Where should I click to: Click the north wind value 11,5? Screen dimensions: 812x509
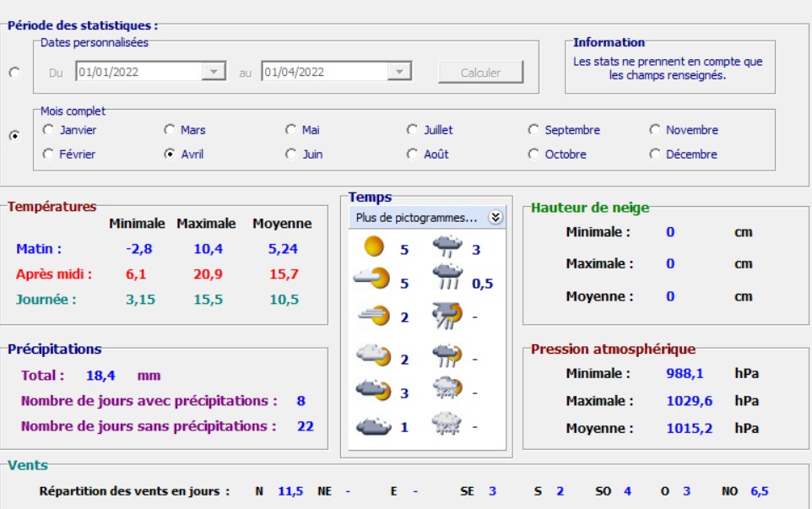click(290, 491)
